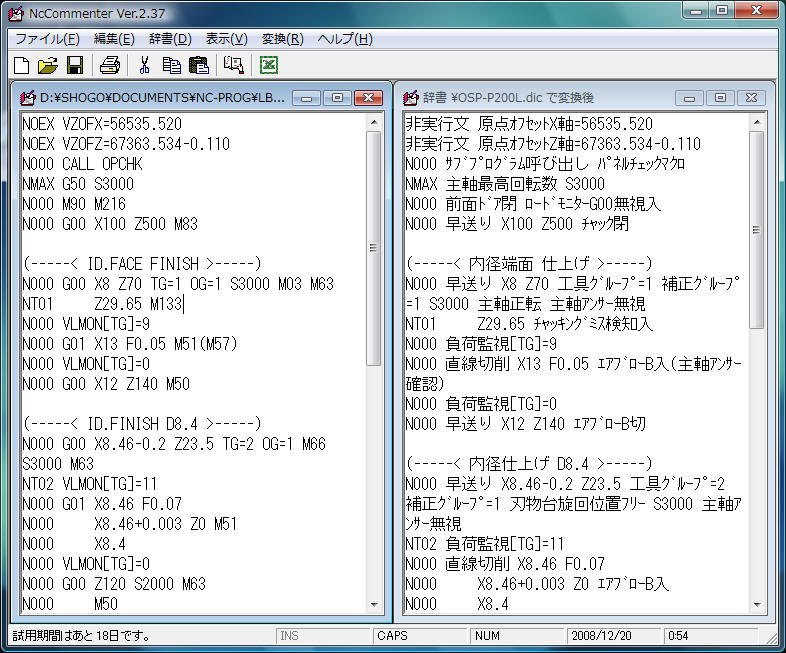This screenshot has width=786, height=653.
Task: Click line 'N000 CALL OPCHK' in source
Action: (x=82, y=164)
